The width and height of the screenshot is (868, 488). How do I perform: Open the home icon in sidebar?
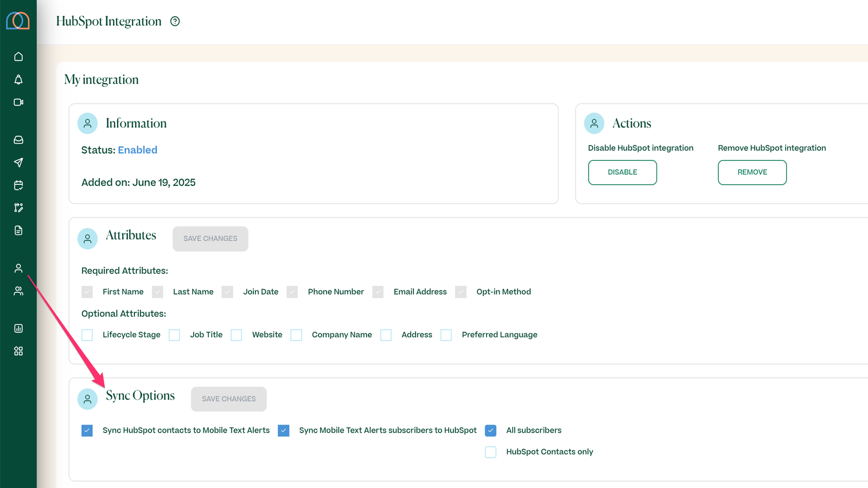[18, 57]
